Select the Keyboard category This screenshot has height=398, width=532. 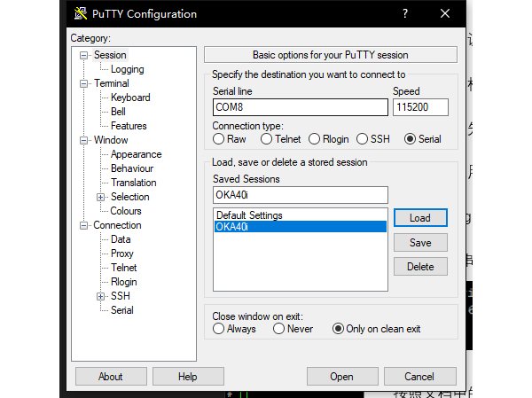(x=130, y=98)
